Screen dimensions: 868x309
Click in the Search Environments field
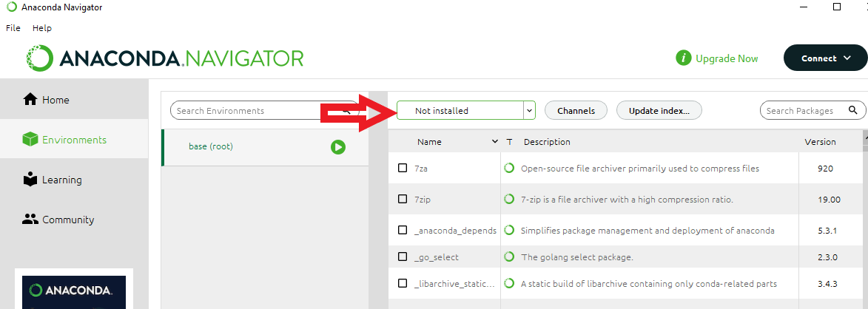[265, 111]
